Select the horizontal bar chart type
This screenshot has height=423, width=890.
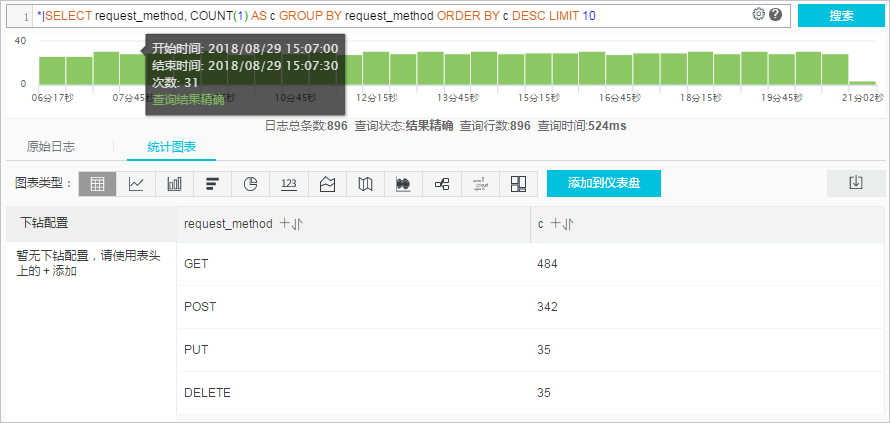(213, 184)
